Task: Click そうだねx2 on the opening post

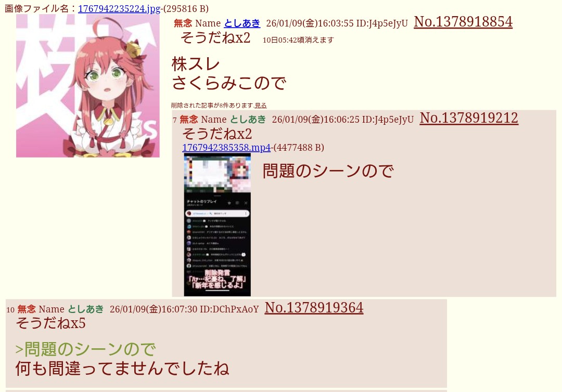Action: (x=215, y=37)
